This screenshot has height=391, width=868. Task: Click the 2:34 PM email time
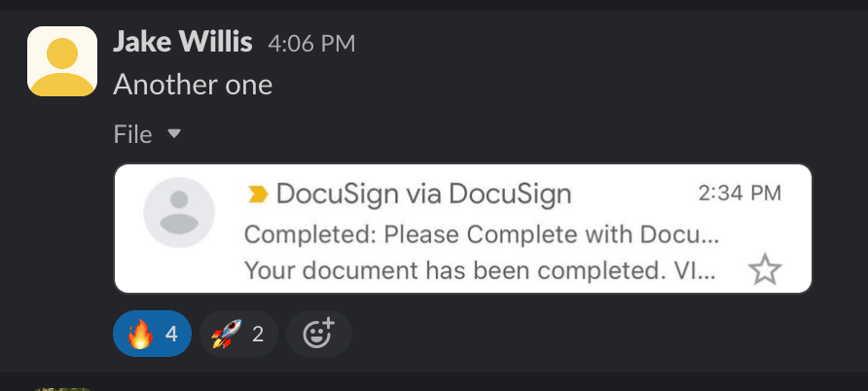(740, 194)
